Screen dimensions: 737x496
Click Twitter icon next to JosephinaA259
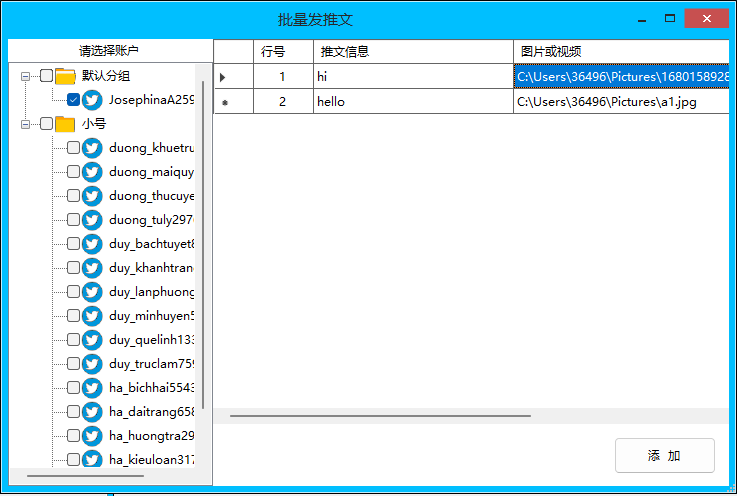[x=92, y=100]
